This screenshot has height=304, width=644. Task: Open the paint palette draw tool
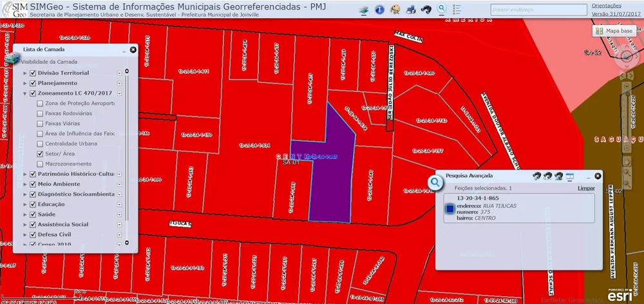pos(395,10)
